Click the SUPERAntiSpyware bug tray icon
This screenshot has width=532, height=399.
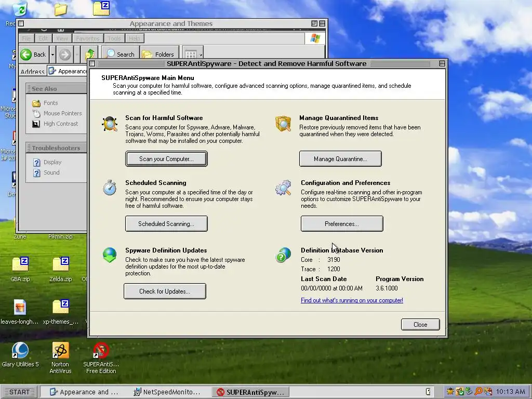point(450,392)
